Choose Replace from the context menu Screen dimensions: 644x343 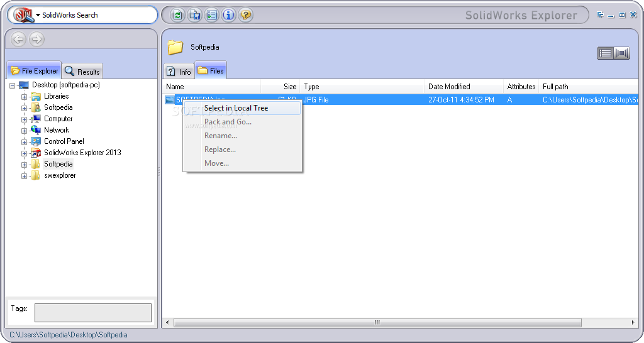(242, 150)
